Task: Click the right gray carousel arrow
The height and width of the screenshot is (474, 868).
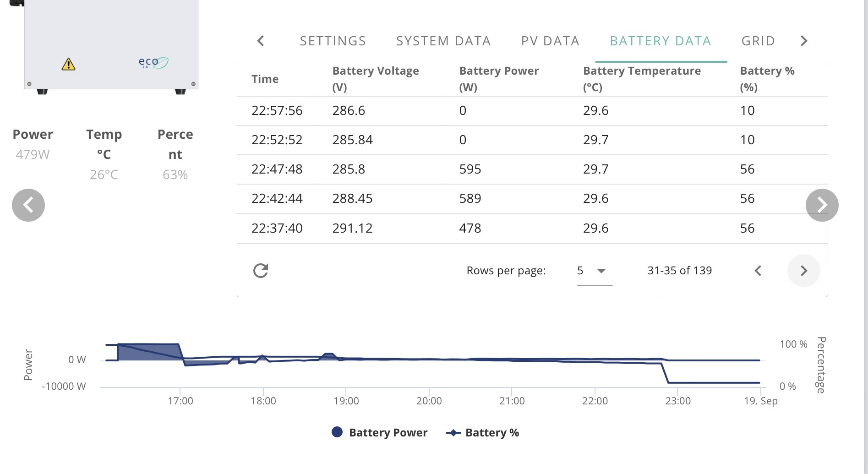Action: (x=822, y=205)
